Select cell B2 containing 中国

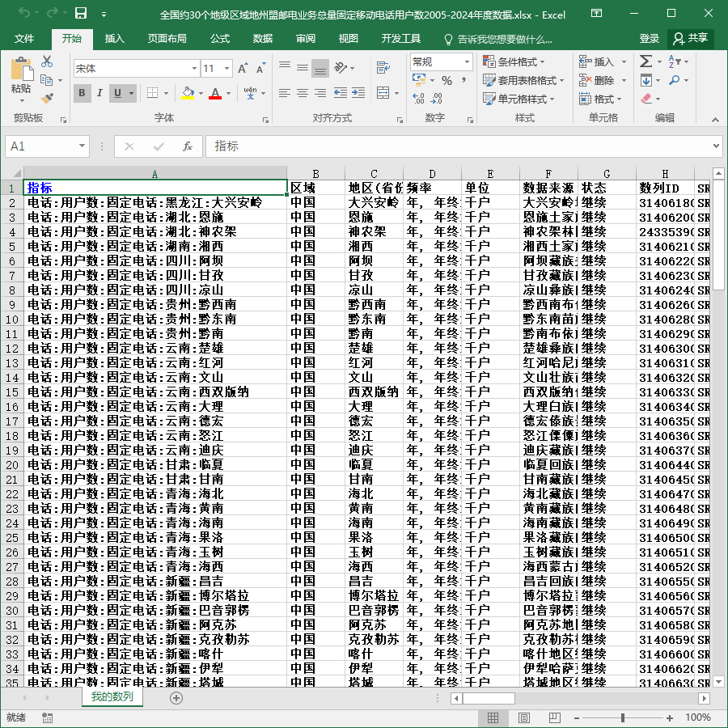tap(315, 203)
